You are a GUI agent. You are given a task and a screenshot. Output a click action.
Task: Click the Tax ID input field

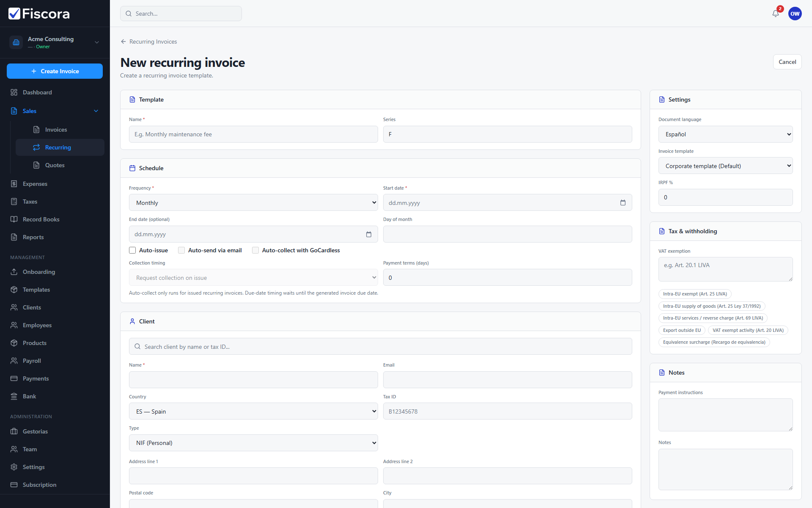tap(507, 411)
